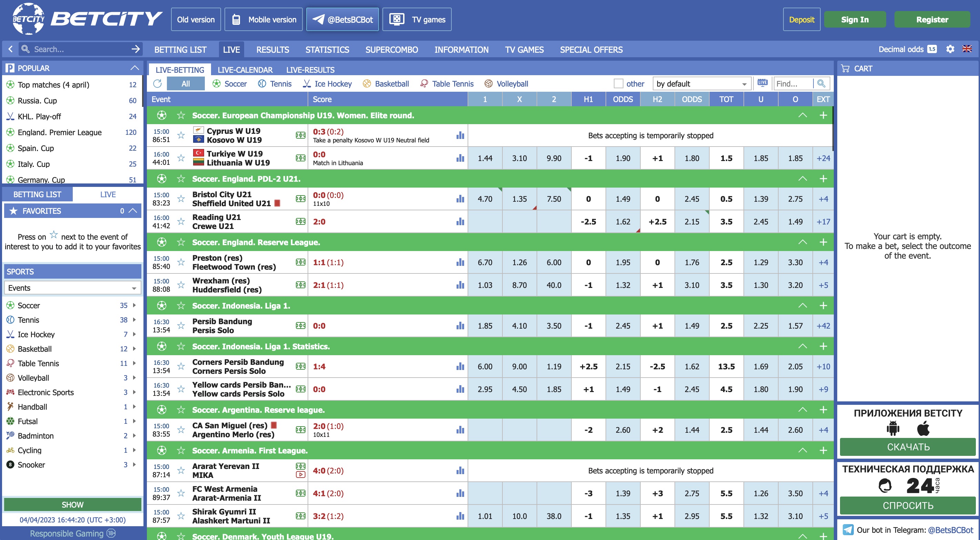Click Decimal odds format icon

[x=932, y=49]
